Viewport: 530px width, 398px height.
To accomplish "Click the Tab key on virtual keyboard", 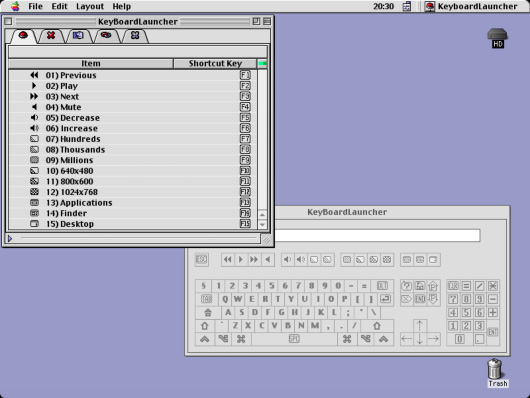I will (207, 299).
